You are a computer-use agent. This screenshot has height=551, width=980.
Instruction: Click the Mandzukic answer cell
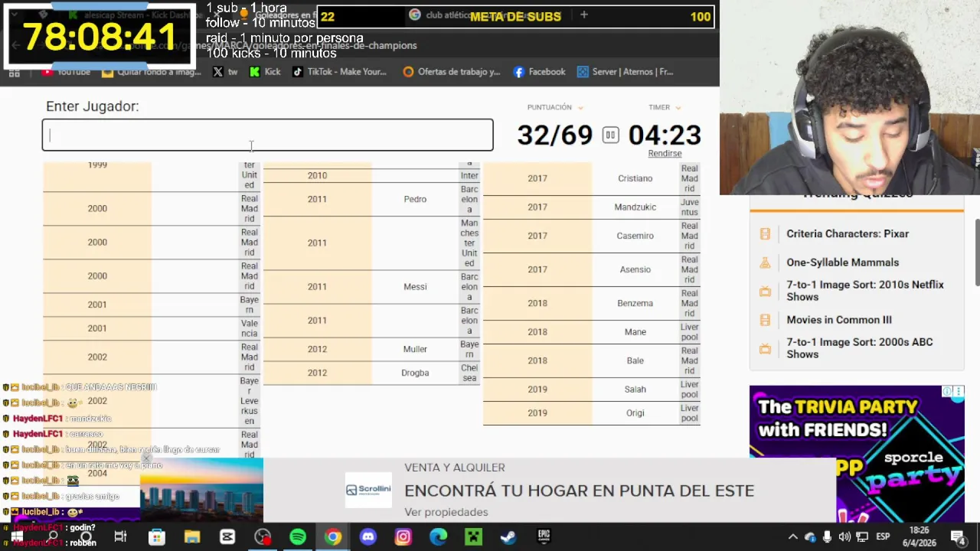pos(635,207)
